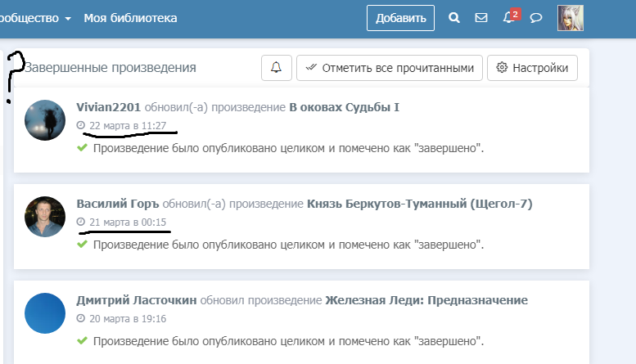Click Дмитрий Ласточкин's blue avatar
Image resolution: width=636 pixels, height=364 pixels.
point(45,313)
